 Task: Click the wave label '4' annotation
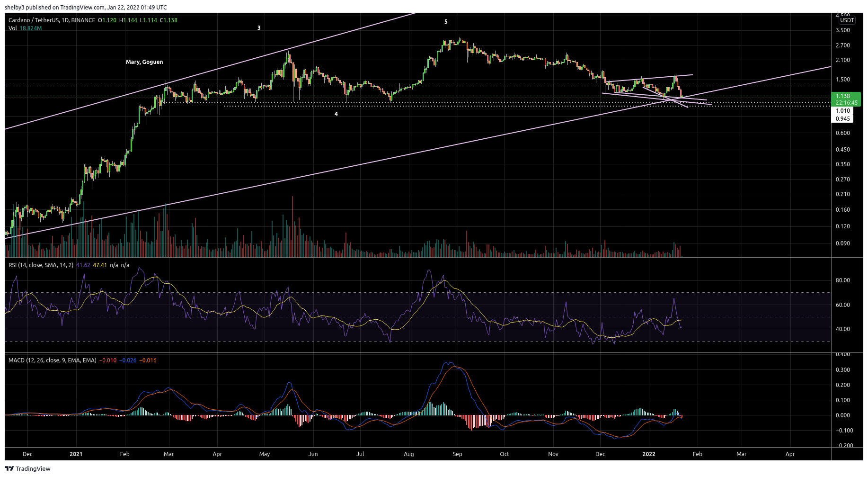click(336, 114)
